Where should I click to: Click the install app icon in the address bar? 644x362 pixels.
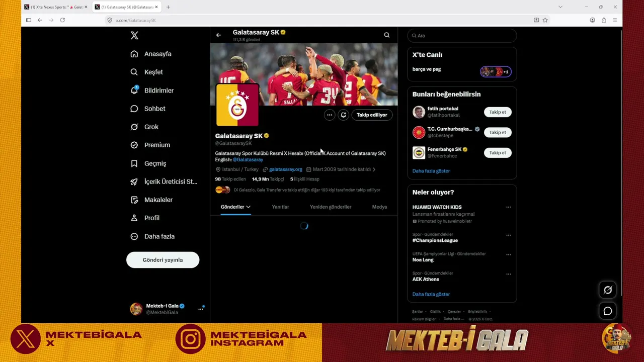pos(536,20)
